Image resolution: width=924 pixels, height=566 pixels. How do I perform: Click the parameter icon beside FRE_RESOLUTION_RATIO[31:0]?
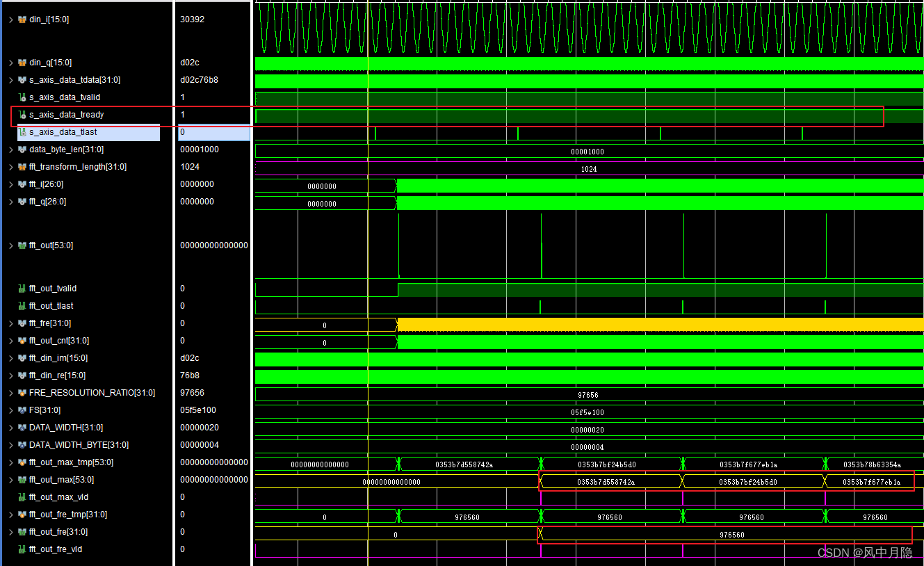22,393
